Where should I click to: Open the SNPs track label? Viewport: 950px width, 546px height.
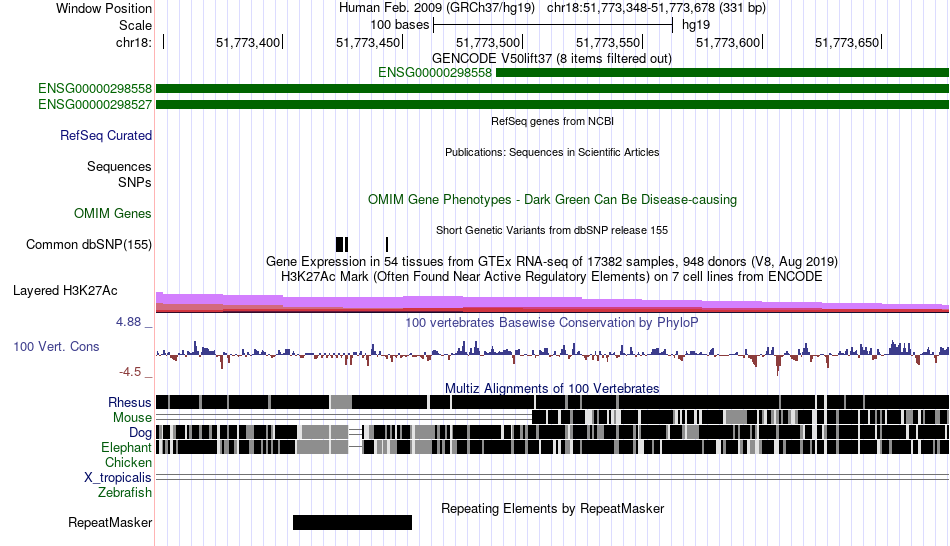[x=135, y=182]
